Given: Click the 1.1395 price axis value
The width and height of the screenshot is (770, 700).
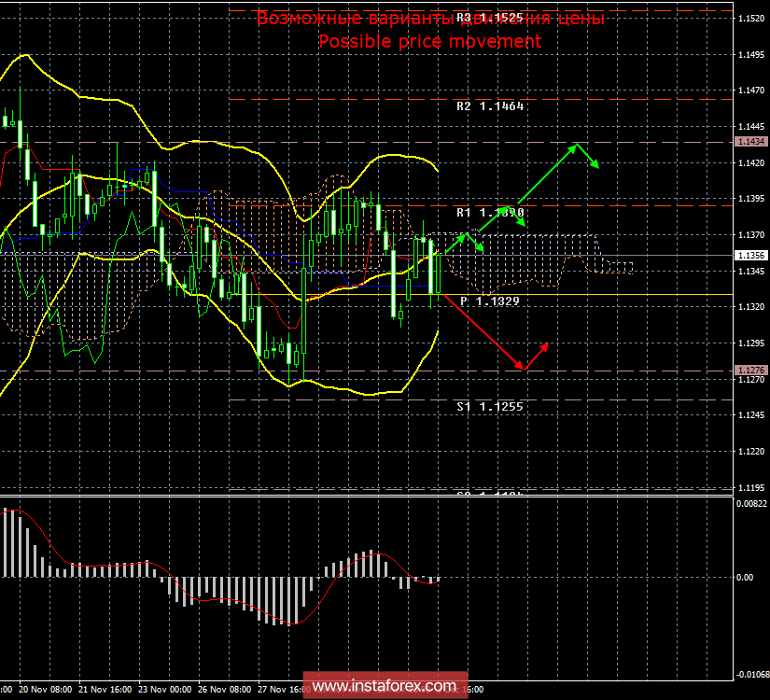Looking at the screenshot, I should point(751,199).
